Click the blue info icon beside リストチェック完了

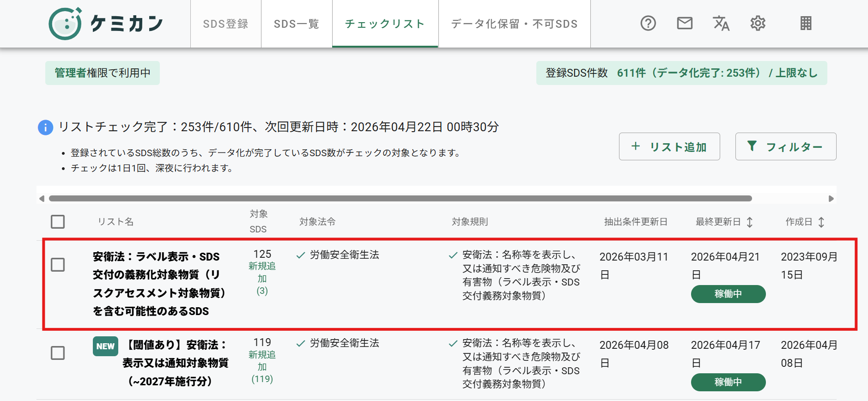tap(45, 127)
